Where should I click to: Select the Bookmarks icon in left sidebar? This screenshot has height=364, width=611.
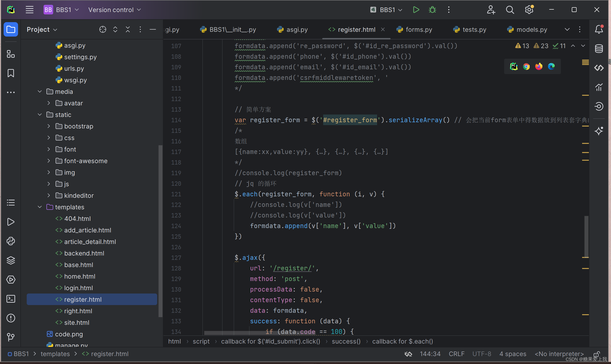click(11, 73)
